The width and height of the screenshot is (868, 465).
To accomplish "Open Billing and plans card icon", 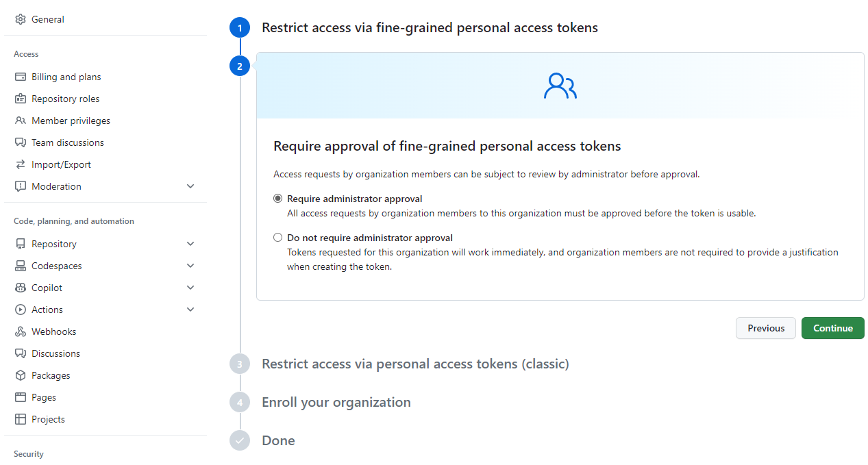I will (21, 77).
